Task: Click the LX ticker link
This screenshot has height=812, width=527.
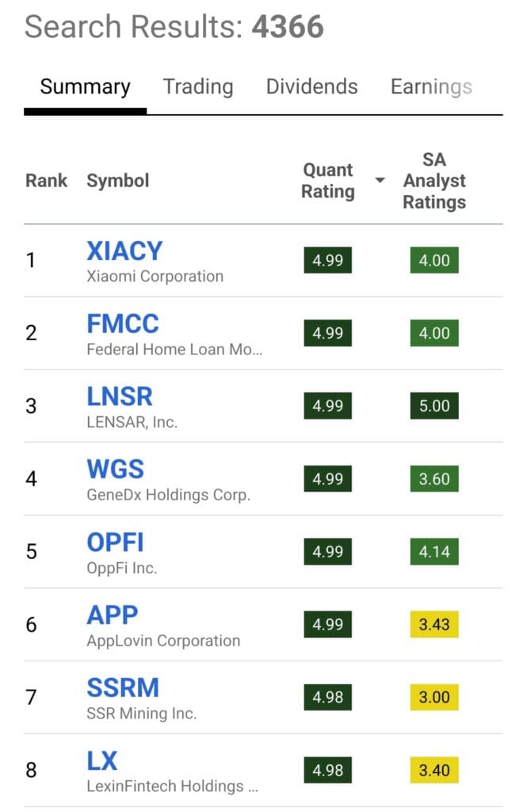Action: click(103, 760)
